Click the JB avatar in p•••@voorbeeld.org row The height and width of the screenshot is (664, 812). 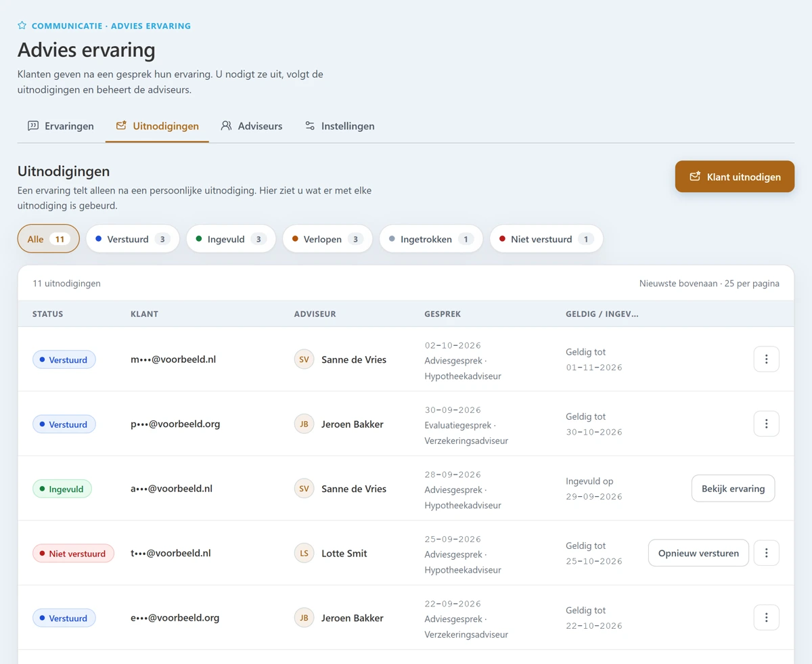304,424
